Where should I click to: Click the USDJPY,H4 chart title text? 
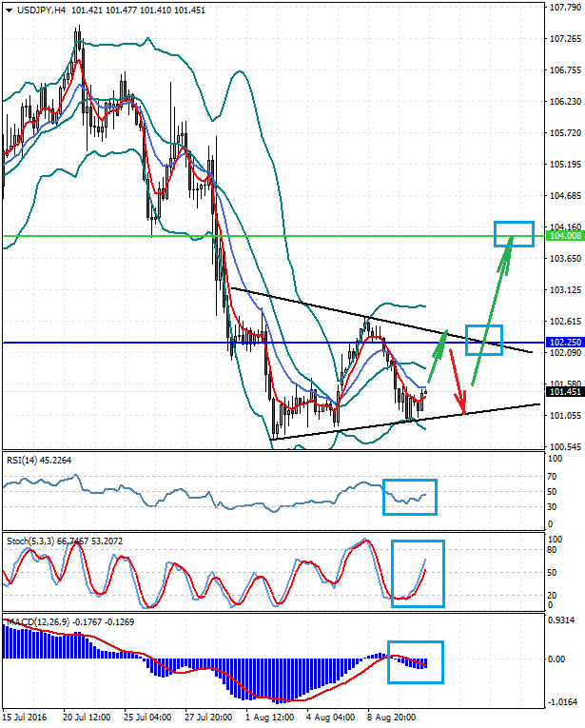[x=40, y=10]
